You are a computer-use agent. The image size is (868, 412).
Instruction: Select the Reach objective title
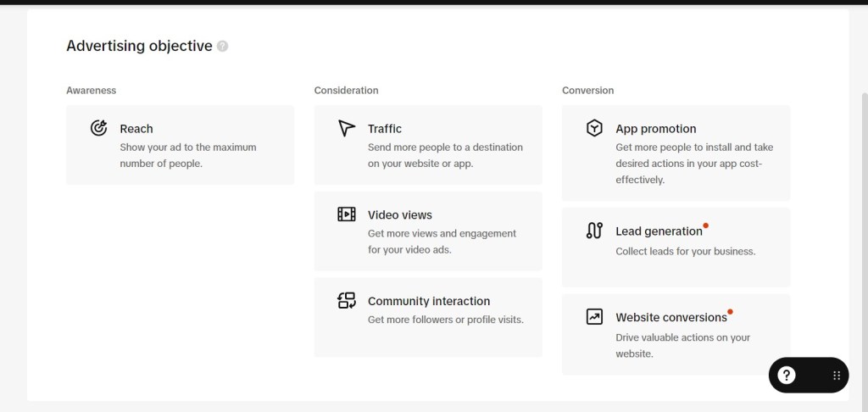[x=136, y=129]
